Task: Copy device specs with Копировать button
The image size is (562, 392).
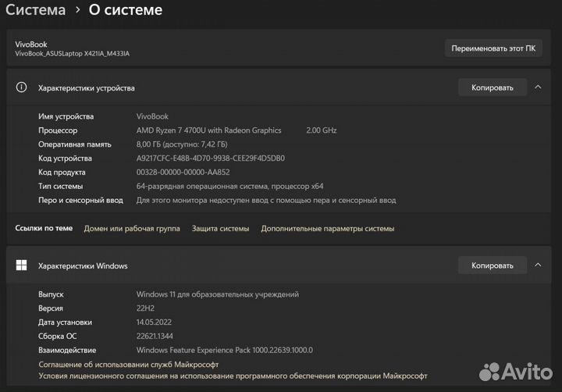Action: [492, 87]
